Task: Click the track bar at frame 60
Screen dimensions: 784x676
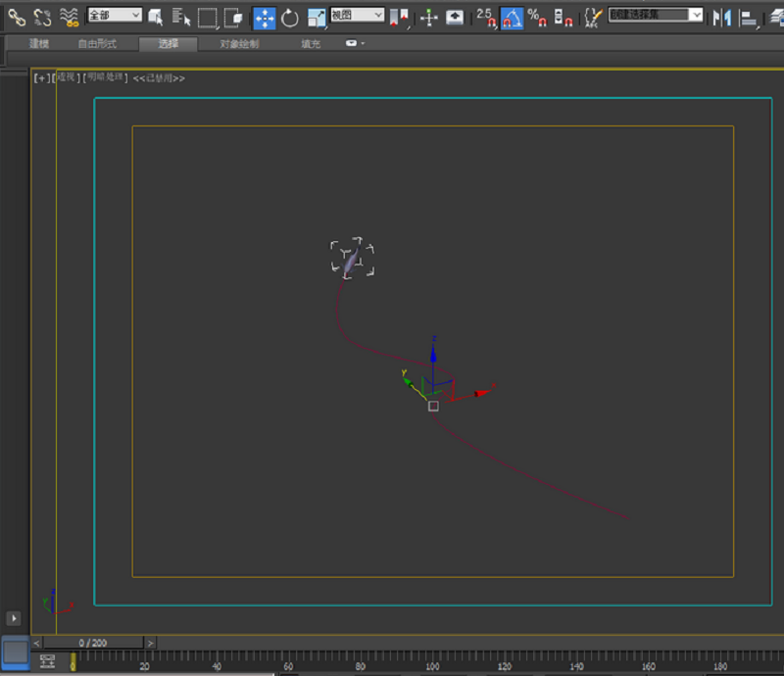Action: pos(288,661)
